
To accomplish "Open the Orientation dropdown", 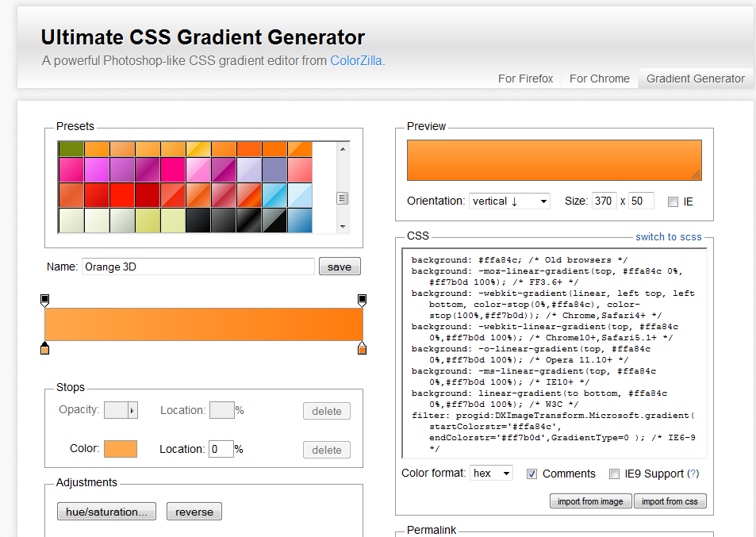I will coord(509,201).
